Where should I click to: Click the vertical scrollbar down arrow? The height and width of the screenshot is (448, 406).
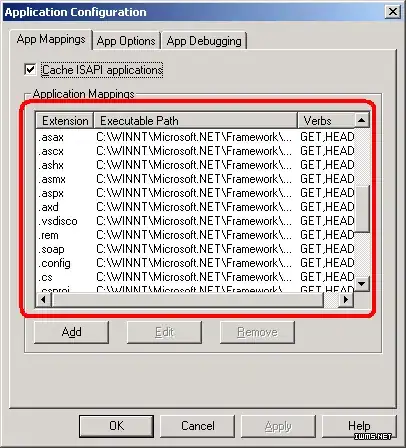tap(362, 284)
